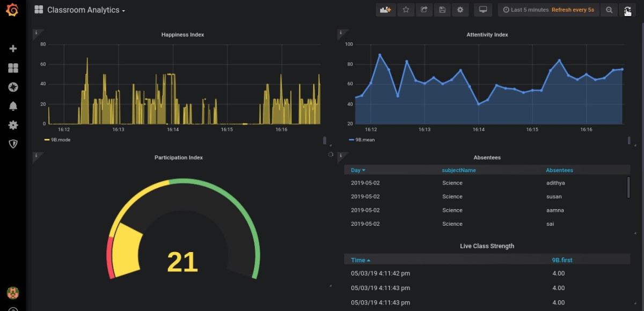Screen dimensions: 644x311
Task: Click the Happiness Index panel title
Action: click(182, 35)
